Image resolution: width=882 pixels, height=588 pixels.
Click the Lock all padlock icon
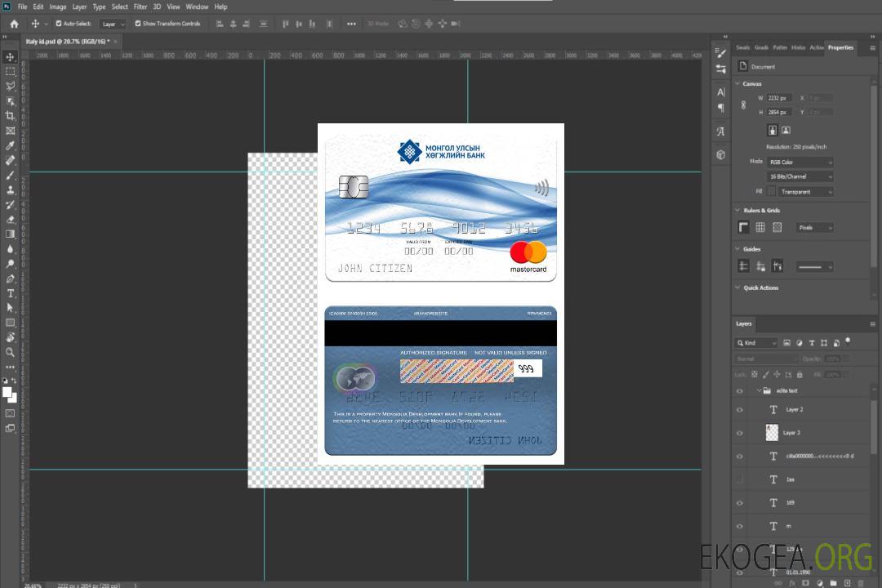point(800,374)
